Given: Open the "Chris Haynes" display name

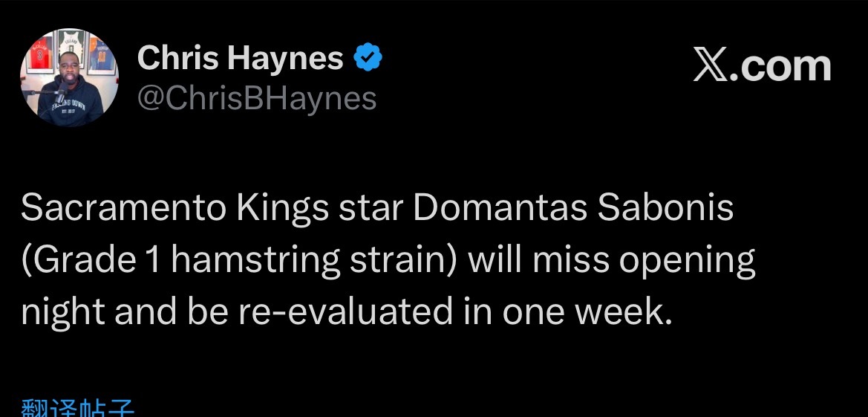Looking at the screenshot, I should (241, 59).
